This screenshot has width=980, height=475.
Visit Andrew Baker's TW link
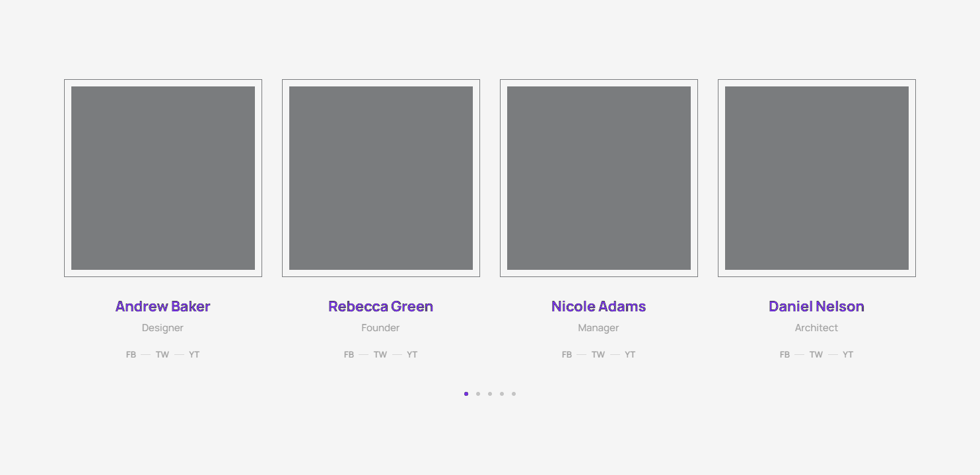tap(162, 355)
